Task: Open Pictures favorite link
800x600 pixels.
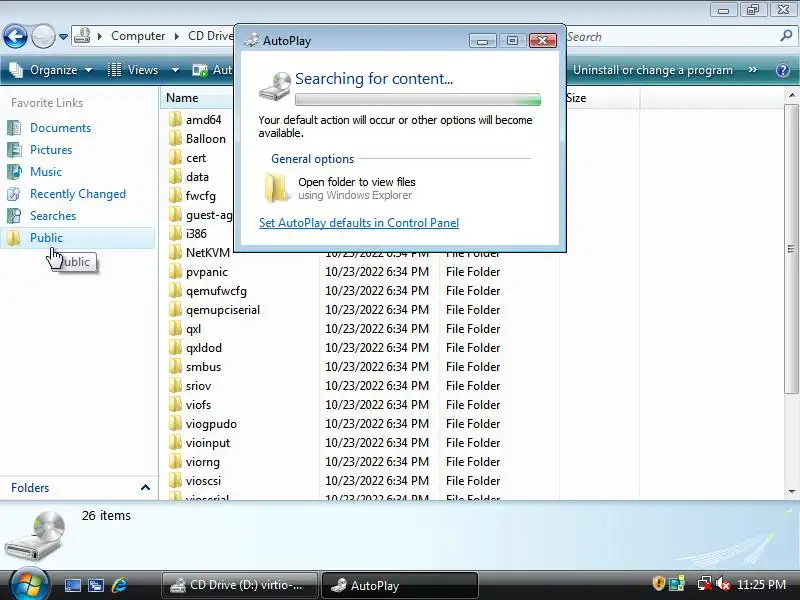Action: coord(51,149)
